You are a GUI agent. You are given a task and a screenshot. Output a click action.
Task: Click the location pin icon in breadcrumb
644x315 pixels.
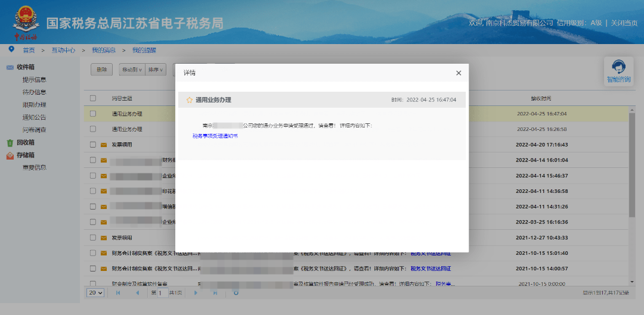[x=11, y=49]
